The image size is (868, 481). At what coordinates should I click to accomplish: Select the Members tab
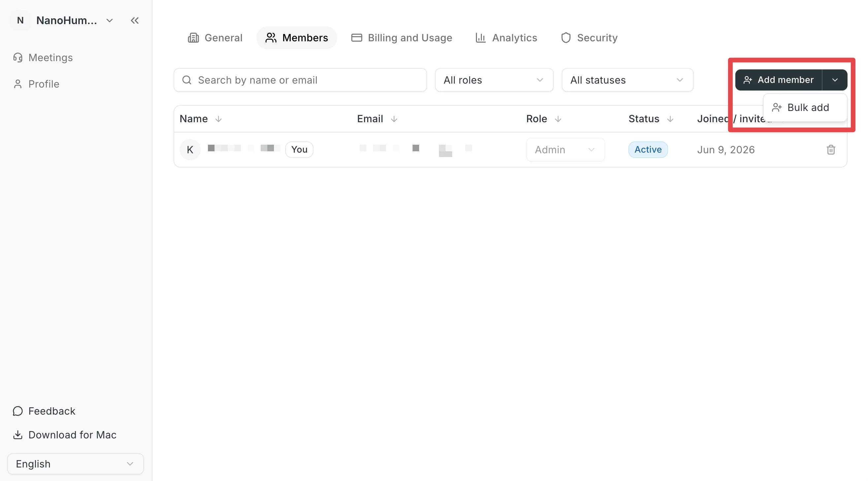click(296, 38)
